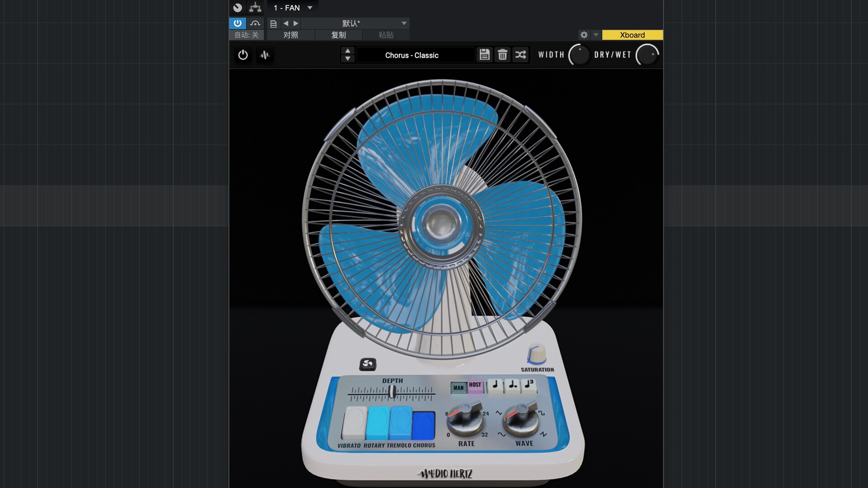Viewport: 868px width, 488px height.
Task: Click the trash icon to delete the preset
Action: tap(502, 55)
